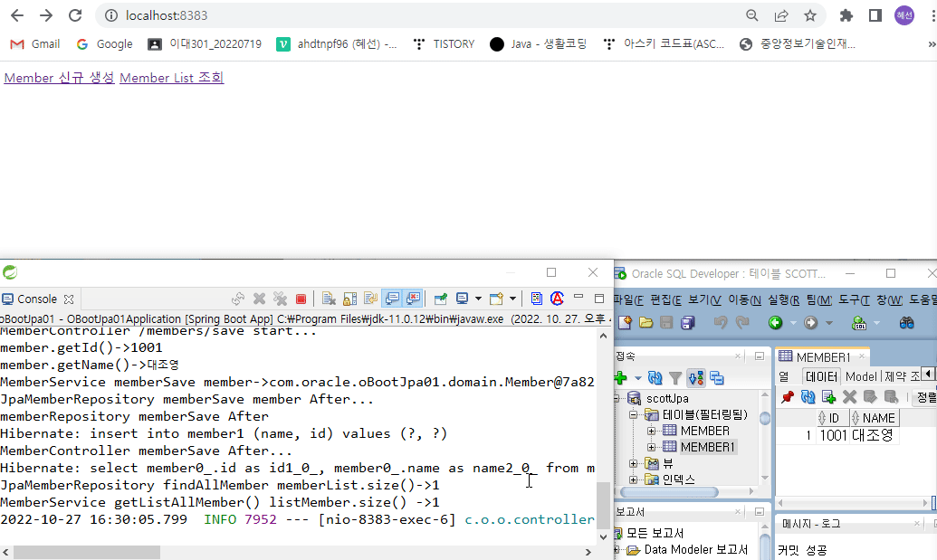Open SQL Worksheet dropdown arrow
Screen dimensions: 937x560
pyautogui.click(x=876, y=323)
